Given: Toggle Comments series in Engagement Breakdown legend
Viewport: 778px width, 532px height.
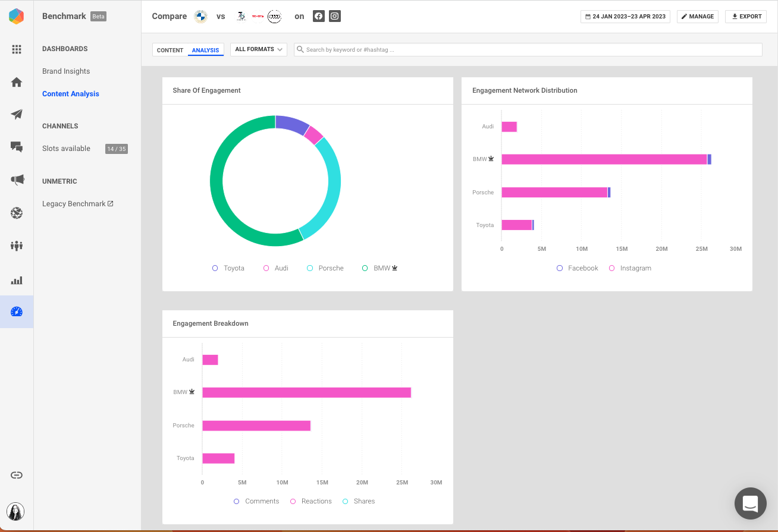Looking at the screenshot, I should coord(256,501).
